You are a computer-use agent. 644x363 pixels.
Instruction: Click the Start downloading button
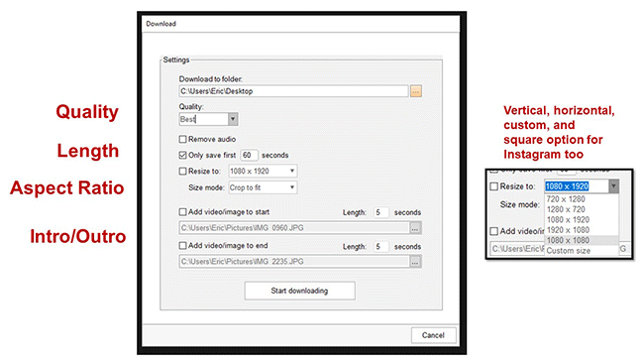click(x=300, y=291)
